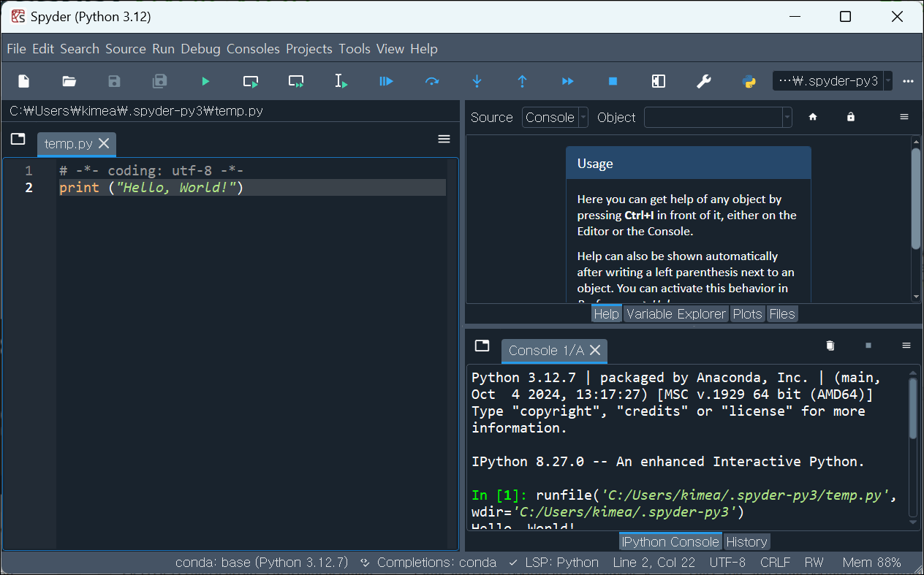Show more toolbar items ellipsis
The width and height of the screenshot is (924, 575).
[909, 81]
